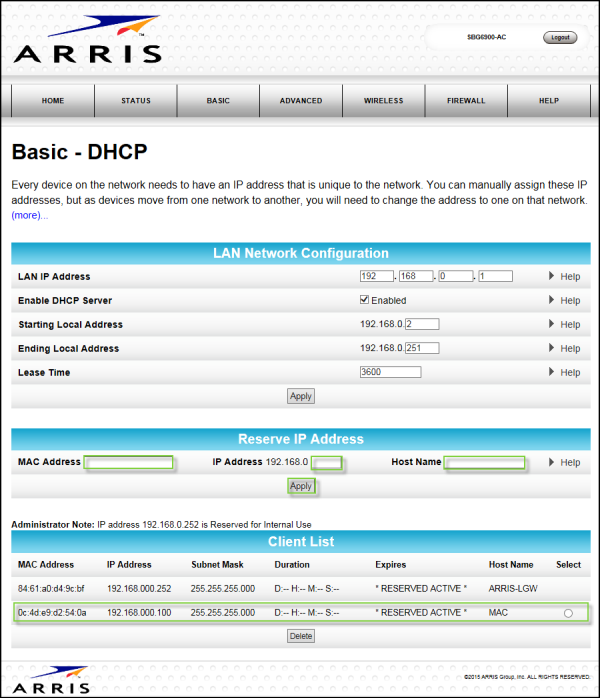Disable the DHCP Server Enabled checkbox

365,300
